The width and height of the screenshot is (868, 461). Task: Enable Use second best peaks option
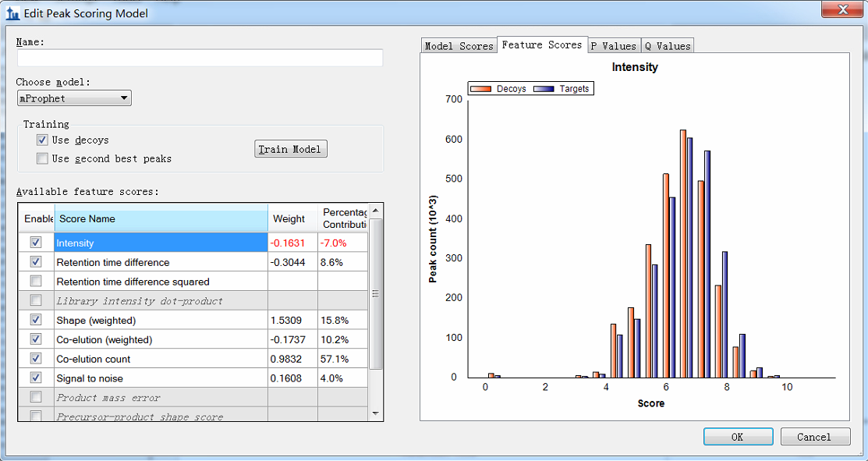[x=43, y=159]
